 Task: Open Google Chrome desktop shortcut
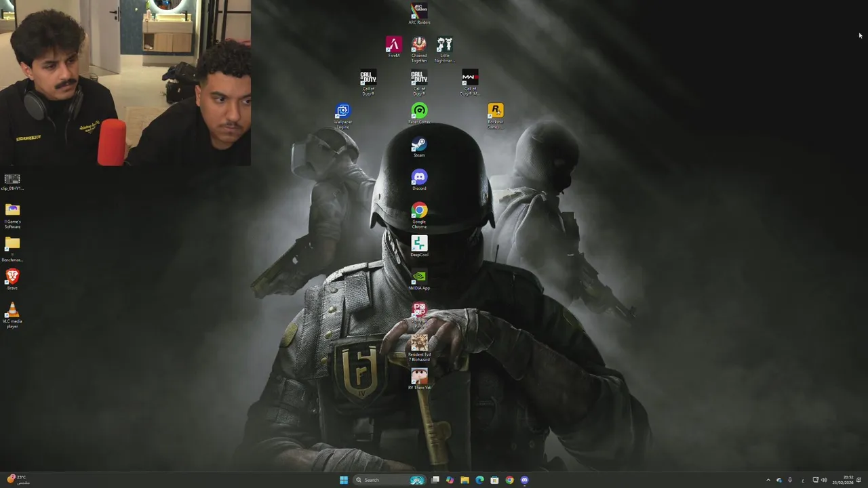tap(419, 216)
